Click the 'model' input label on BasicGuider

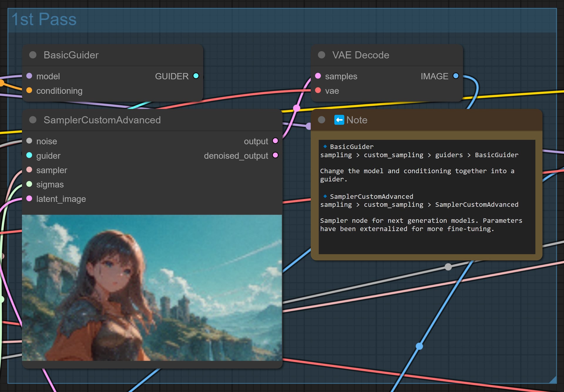pos(48,76)
